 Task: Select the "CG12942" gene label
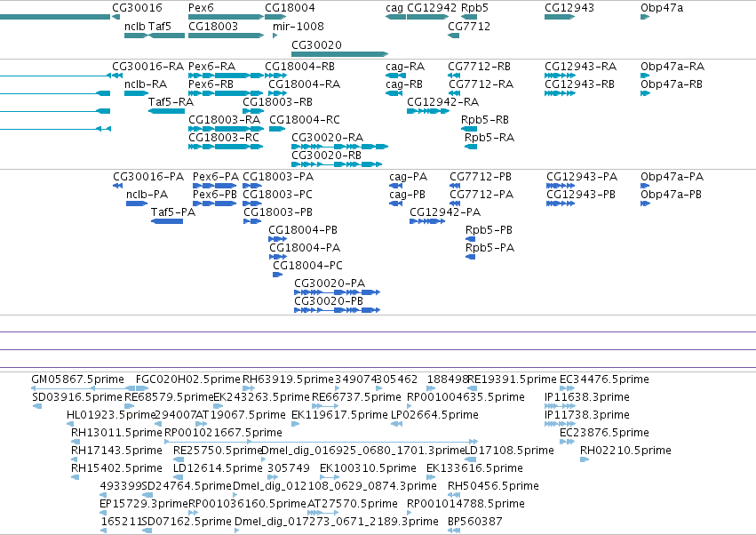point(432,8)
